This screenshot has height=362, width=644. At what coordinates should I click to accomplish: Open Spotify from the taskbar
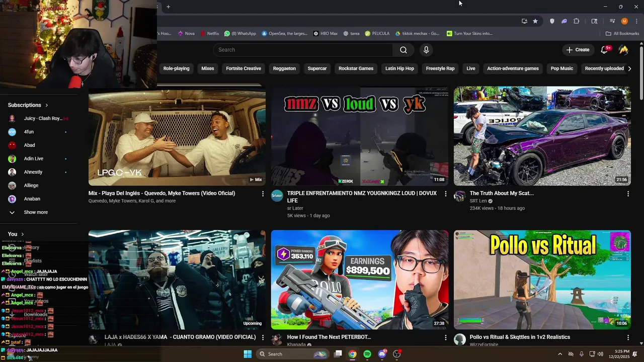coord(367,354)
